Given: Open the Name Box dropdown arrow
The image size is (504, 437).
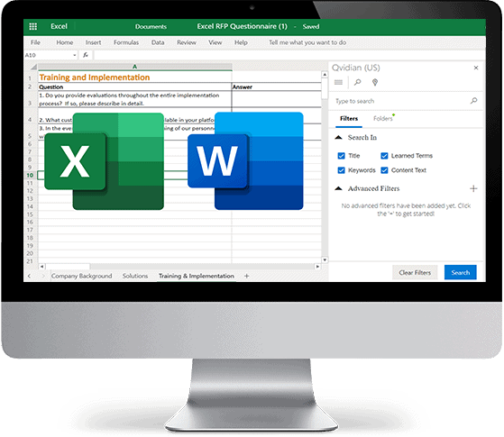Looking at the screenshot, I should [75, 55].
